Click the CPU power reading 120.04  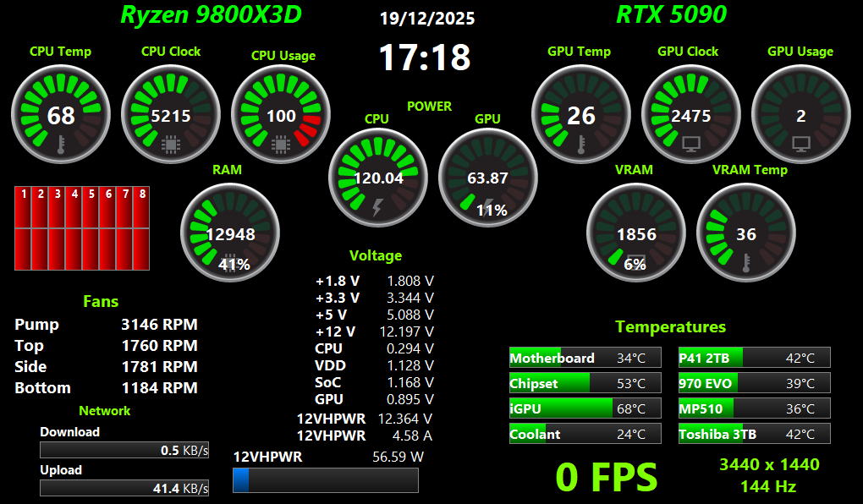(379, 178)
